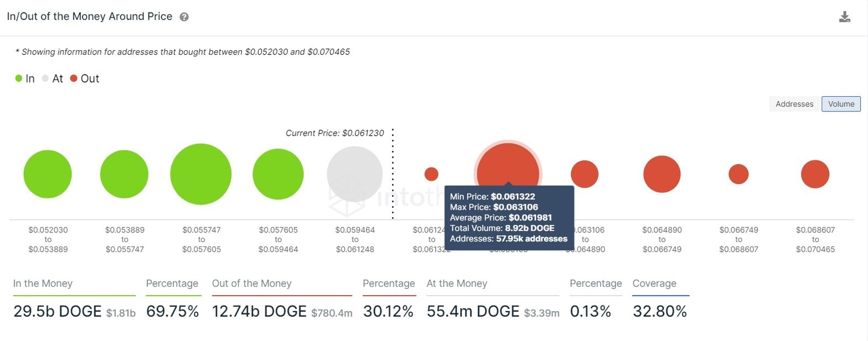This screenshot has width=868, height=341.
Task: Click the Out of the Money 12.74b stat
Action: [259, 311]
